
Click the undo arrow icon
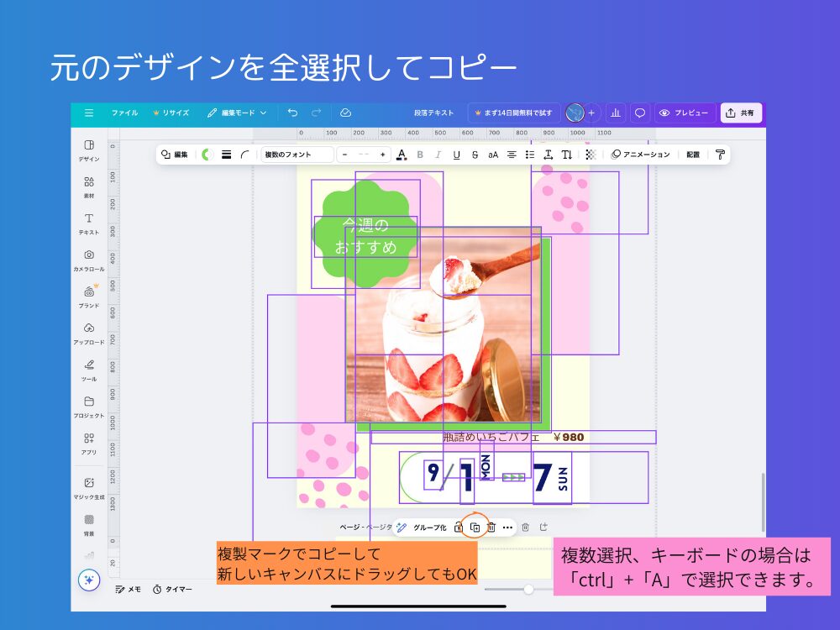pos(292,113)
